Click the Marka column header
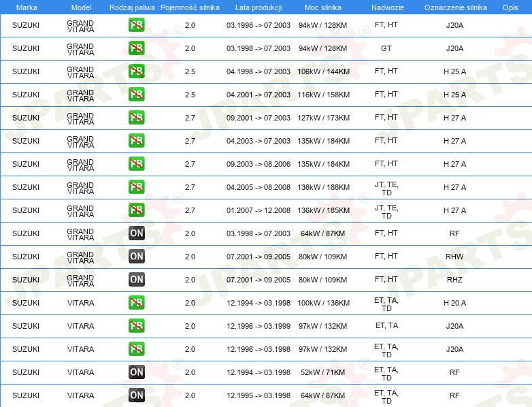This screenshot has width=532, height=407. [x=27, y=7]
